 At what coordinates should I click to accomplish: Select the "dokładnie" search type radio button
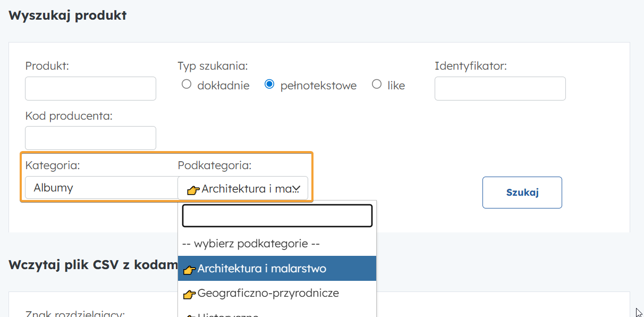[x=186, y=85]
